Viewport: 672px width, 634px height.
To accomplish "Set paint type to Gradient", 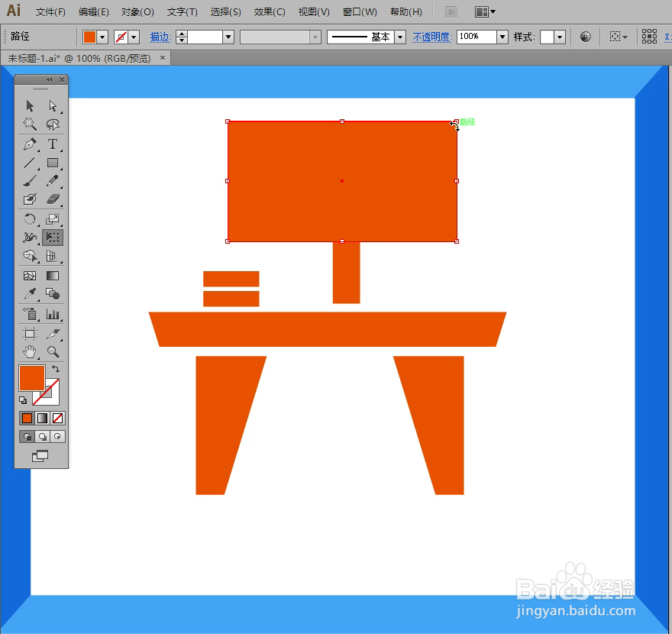I will (43, 418).
